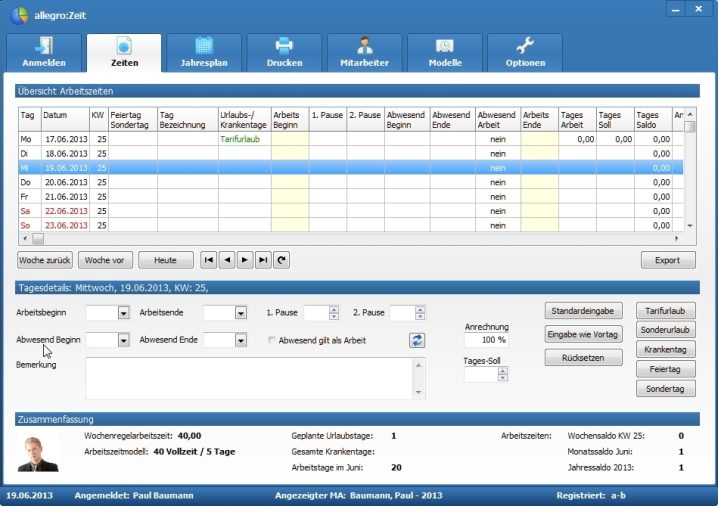Go to previous record arrow
Image resolution: width=718 pixels, height=506 pixels.
(x=227, y=260)
